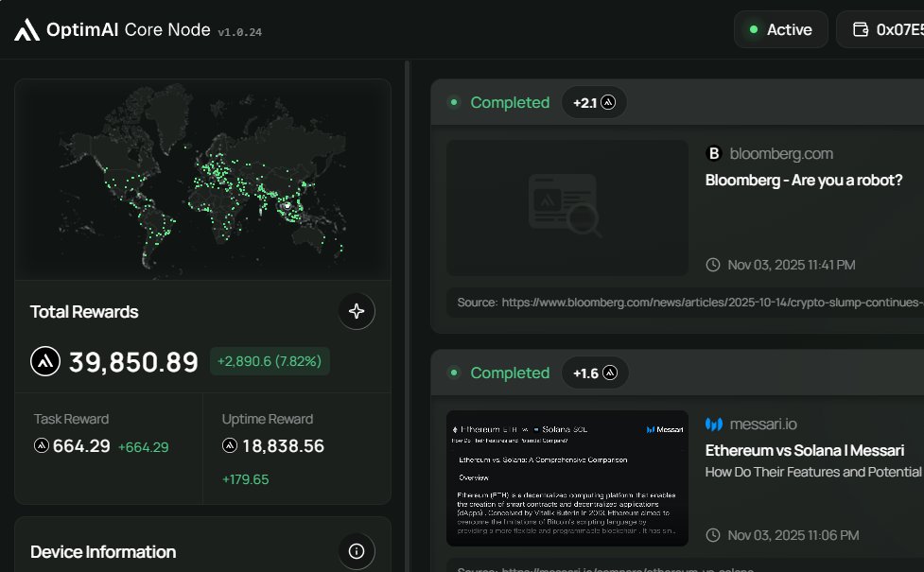The image size is (924, 572).
Task: Open the Device Information info icon
Action: click(x=357, y=551)
